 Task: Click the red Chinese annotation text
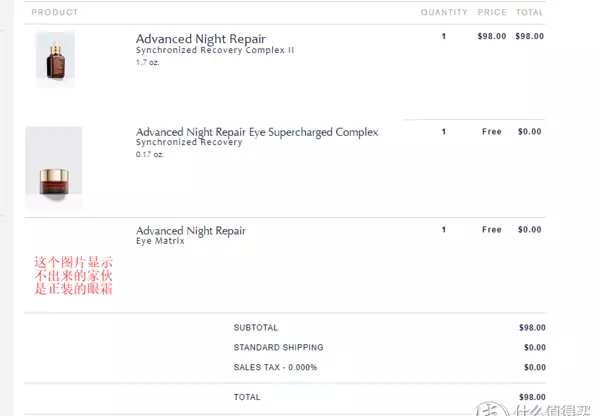pyautogui.click(x=73, y=276)
